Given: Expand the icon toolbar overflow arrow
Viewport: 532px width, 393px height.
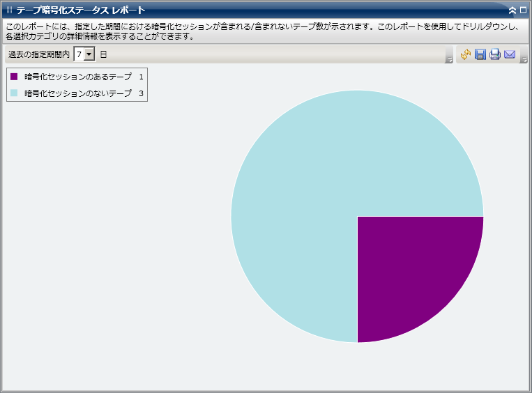Looking at the screenshot, I should [524, 60].
